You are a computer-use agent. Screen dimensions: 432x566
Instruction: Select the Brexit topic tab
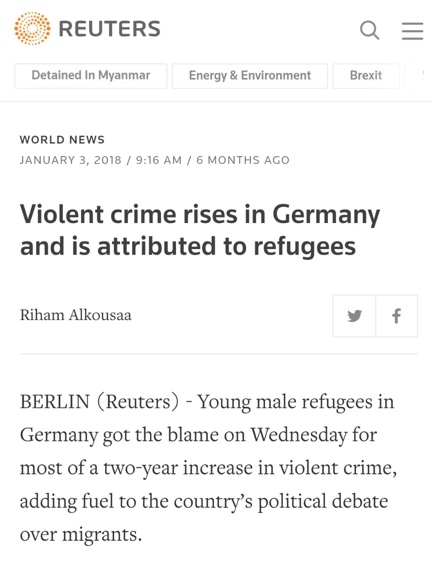point(366,75)
